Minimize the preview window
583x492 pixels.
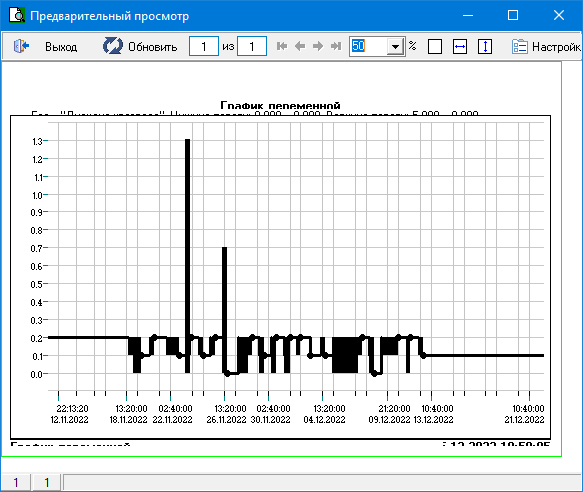tap(468, 15)
